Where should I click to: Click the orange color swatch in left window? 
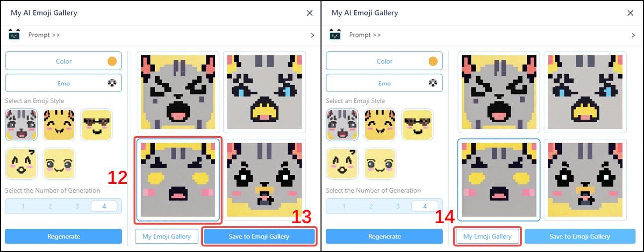[112, 61]
